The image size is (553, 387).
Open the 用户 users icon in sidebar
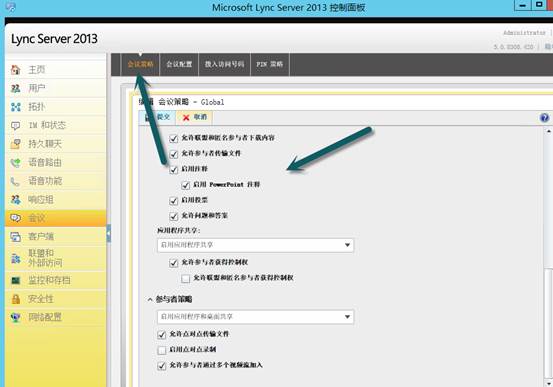pyautogui.click(x=16, y=88)
